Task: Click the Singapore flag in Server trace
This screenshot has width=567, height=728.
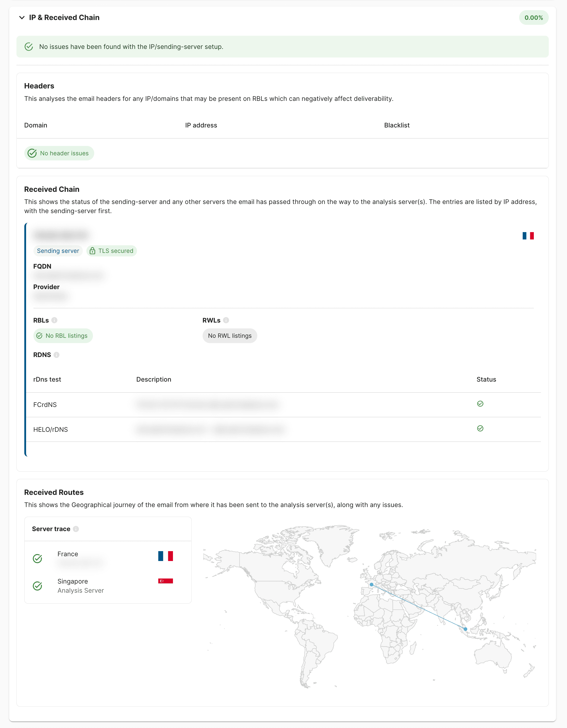Action: (x=165, y=581)
